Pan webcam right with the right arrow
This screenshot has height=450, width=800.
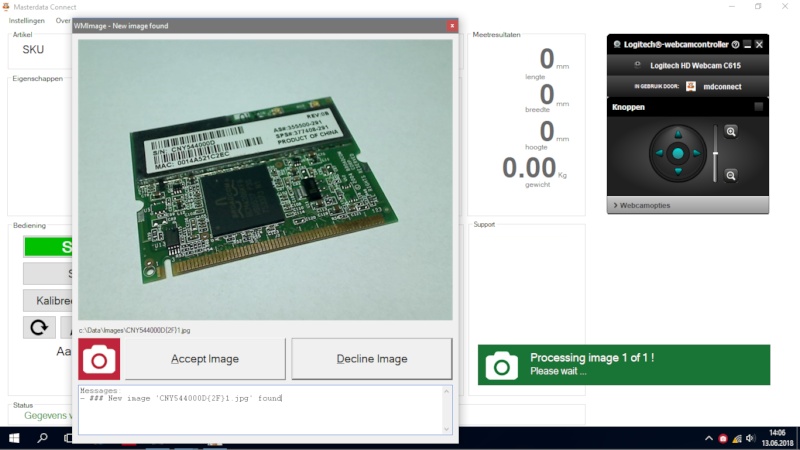(698, 154)
